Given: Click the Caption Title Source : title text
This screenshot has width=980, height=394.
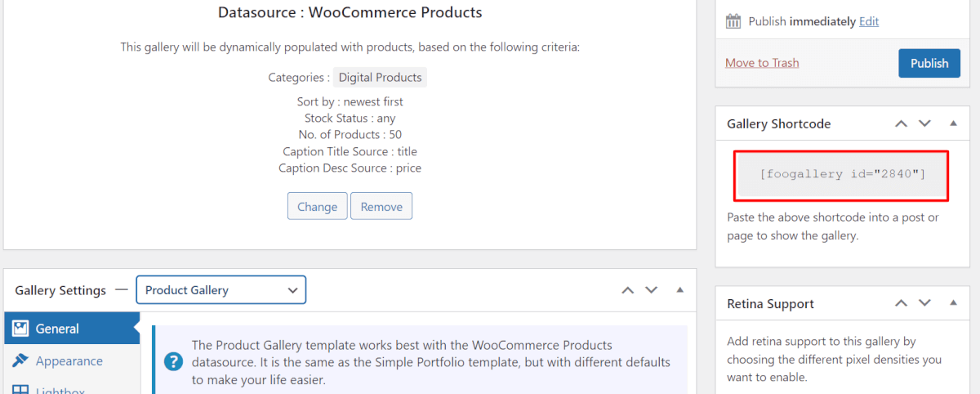Looking at the screenshot, I should 350,151.
